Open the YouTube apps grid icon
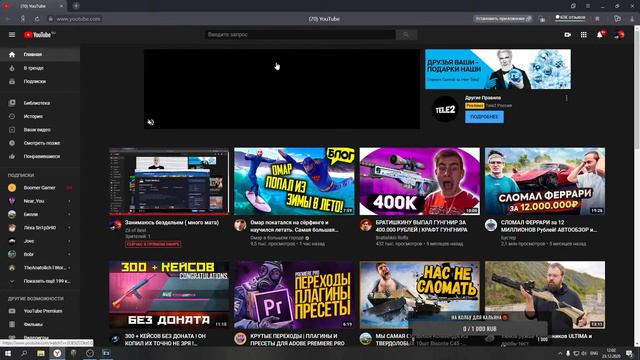640x360 pixels. click(584, 35)
